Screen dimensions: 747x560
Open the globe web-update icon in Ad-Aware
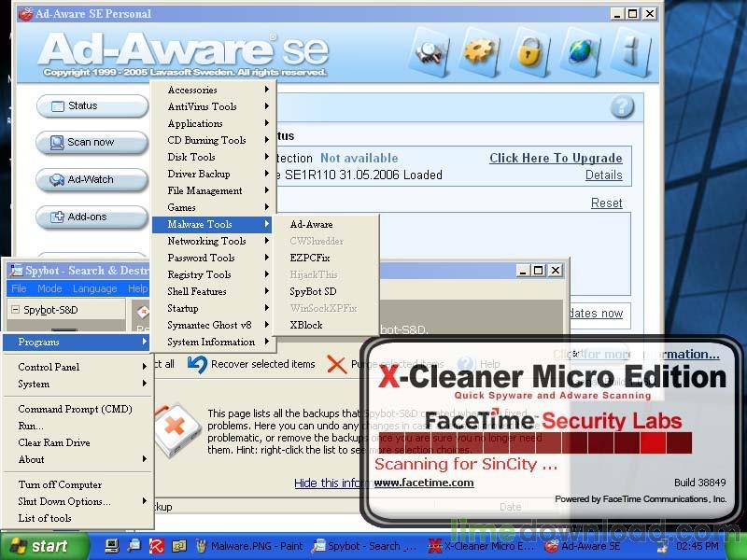(581, 53)
